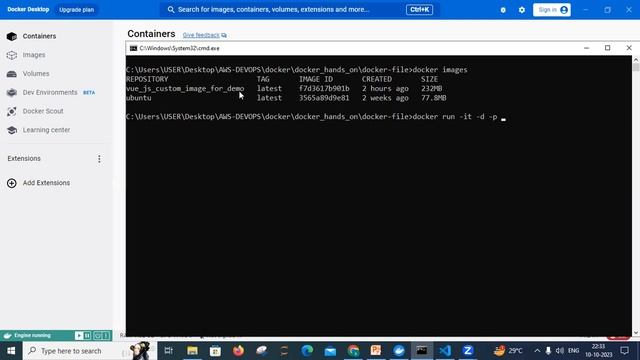Open File Explorer from taskbar

coord(192,351)
